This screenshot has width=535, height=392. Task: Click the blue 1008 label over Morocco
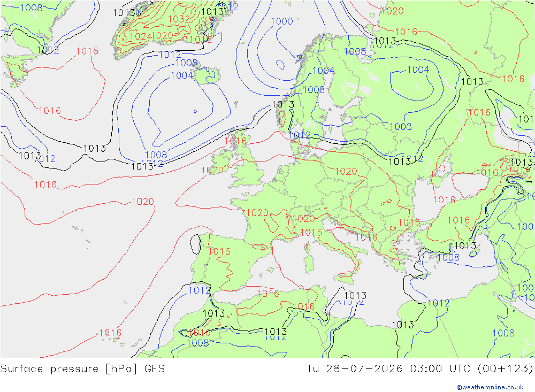click(x=198, y=343)
